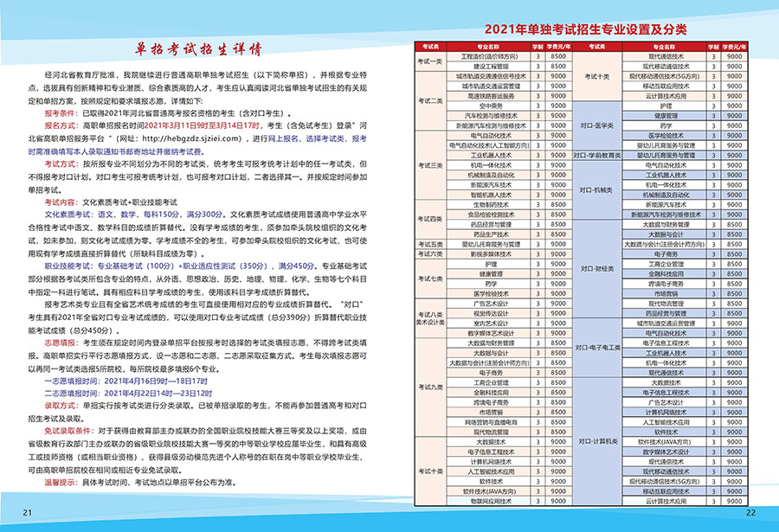Click the 网络营销与直播电商 major entry
Screen dimensions: 779x532
(x=491, y=421)
